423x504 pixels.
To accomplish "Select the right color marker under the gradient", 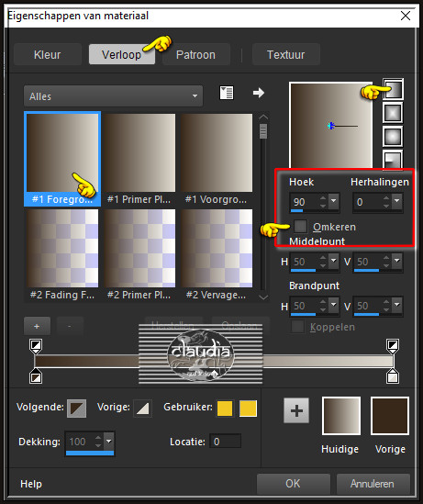I will pyautogui.click(x=393, y=376).
